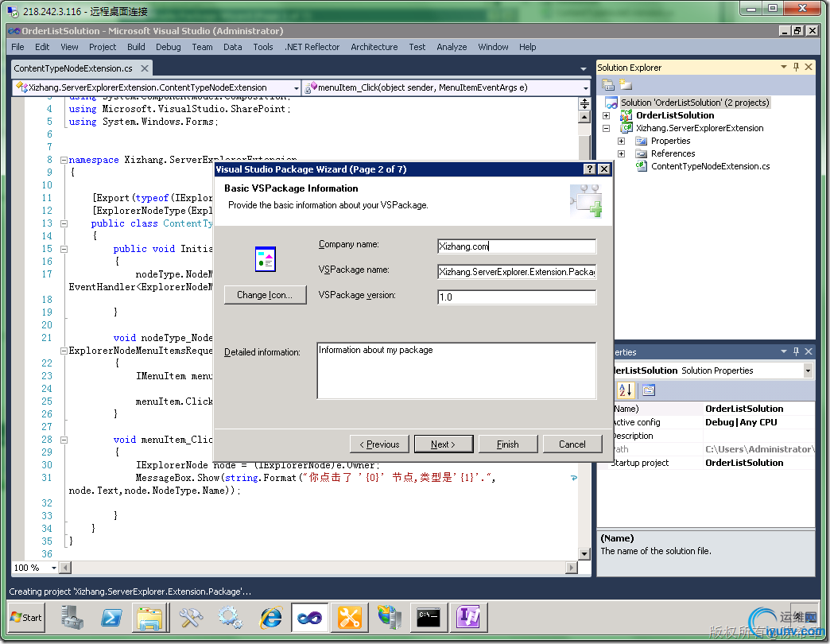Open the orange tools icon in taskbar
This screenshot has width=830, height=644.
click(x=349, y=618)
